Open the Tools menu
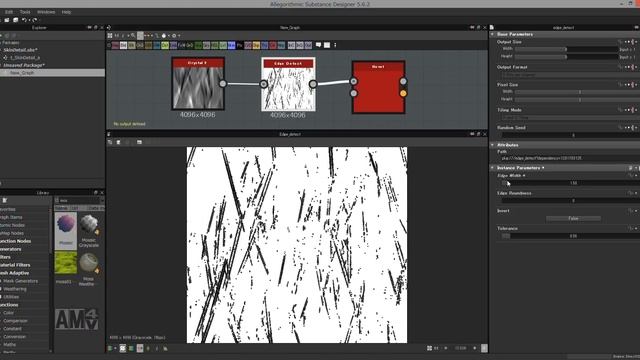This screenshot has width=640, height=360. point(25,12)
